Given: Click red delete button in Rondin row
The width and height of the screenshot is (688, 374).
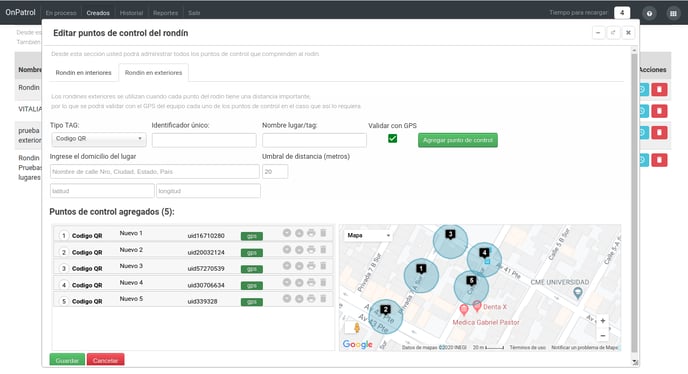Looking at the screenshot, I should [659, 90].
